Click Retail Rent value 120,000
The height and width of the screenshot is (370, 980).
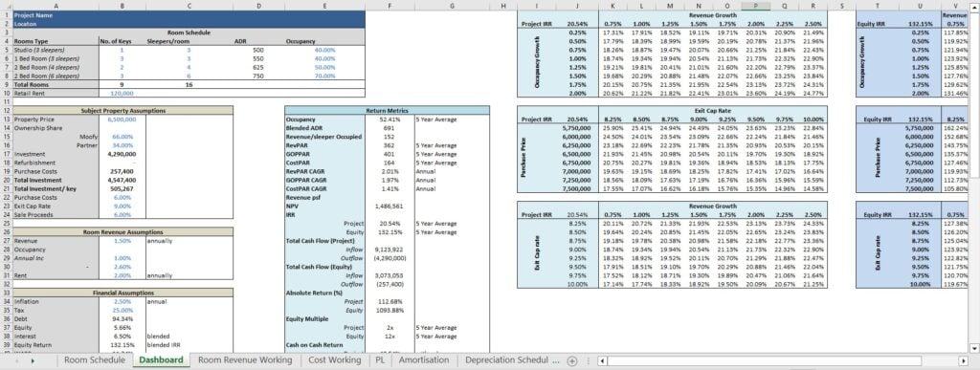click(x=122, y=93)
